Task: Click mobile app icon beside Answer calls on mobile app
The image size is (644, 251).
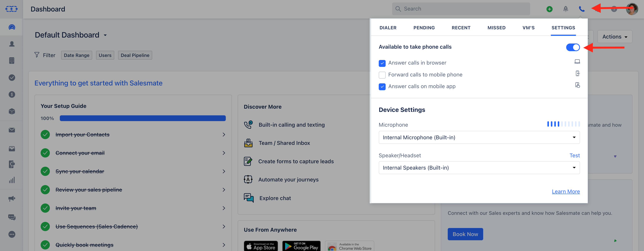Action: 577,85
